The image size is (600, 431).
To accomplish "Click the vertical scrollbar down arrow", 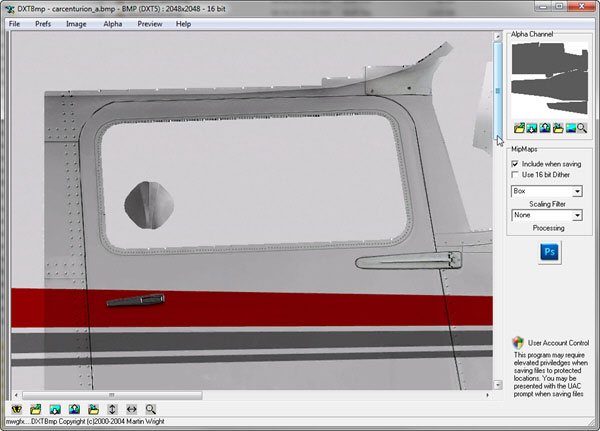I will coord(497,383).
